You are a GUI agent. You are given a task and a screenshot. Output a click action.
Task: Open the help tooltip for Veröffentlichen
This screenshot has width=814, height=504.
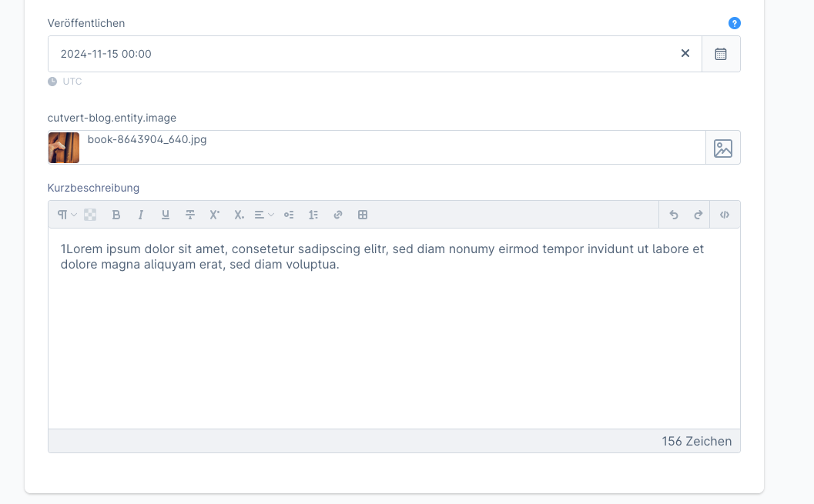[x=735, y=23]
